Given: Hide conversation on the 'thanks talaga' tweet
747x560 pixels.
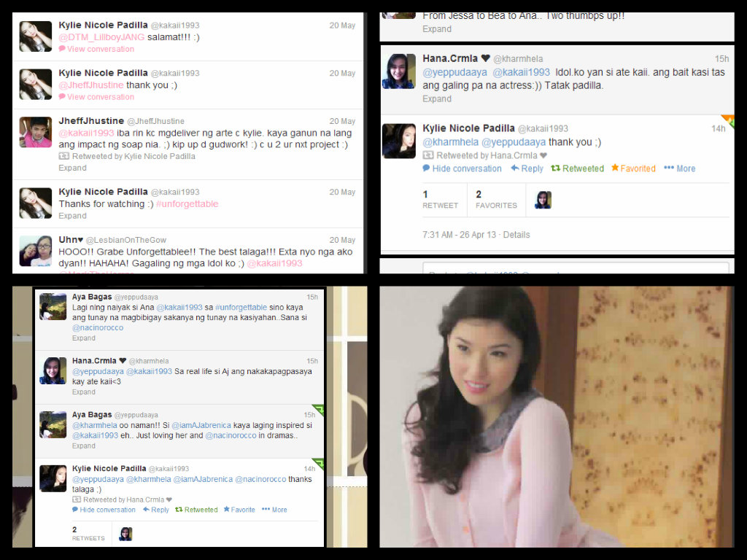Looking at the screenshot, I should coord(104,510).
